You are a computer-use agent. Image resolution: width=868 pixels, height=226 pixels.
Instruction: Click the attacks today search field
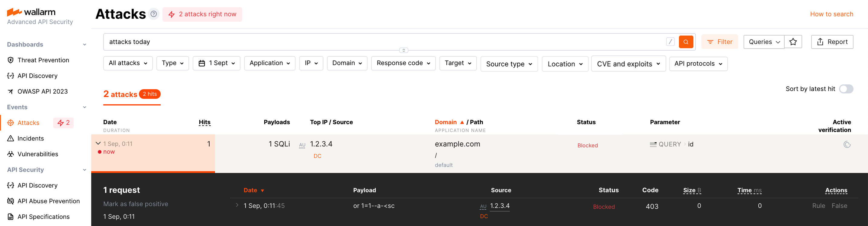384,42
